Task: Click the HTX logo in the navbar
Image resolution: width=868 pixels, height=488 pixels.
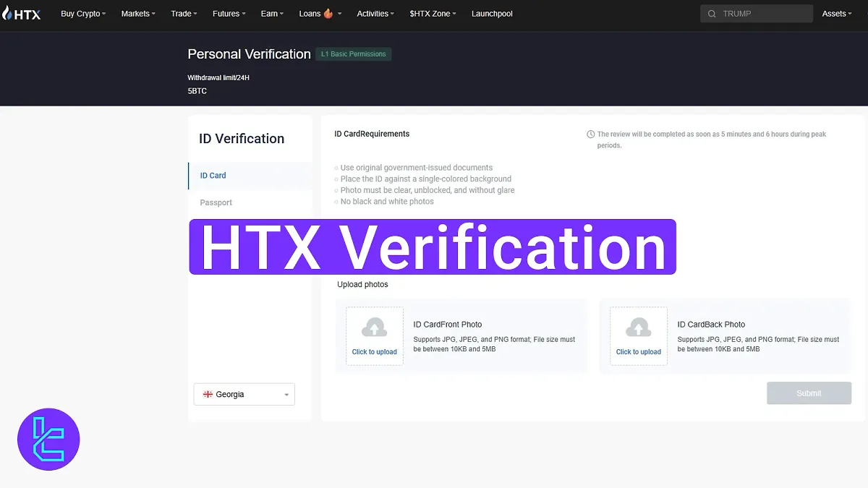Action: click(x=21, y=12)
